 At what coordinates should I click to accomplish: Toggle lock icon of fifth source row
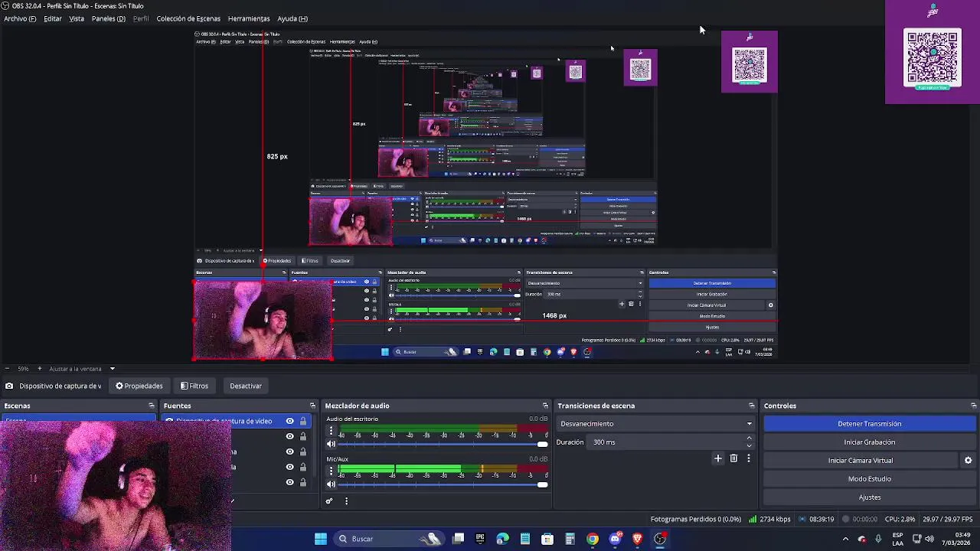[303, 482]
